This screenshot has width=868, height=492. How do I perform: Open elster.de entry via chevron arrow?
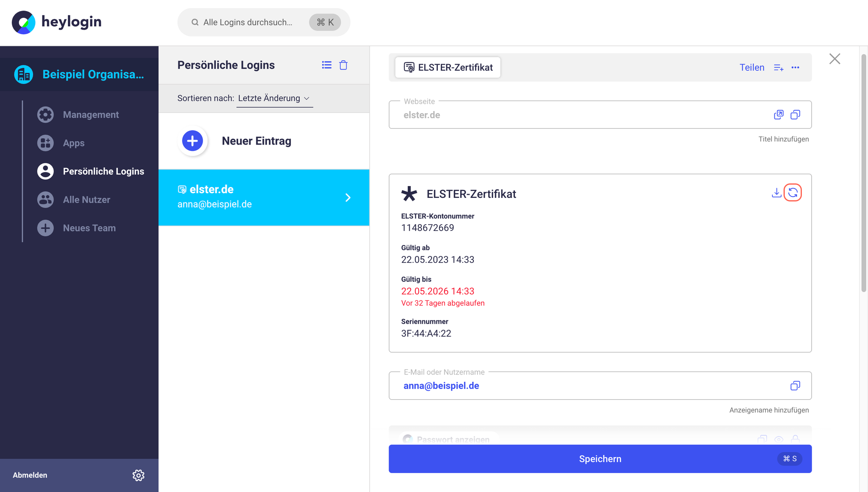tap(348, 197)
